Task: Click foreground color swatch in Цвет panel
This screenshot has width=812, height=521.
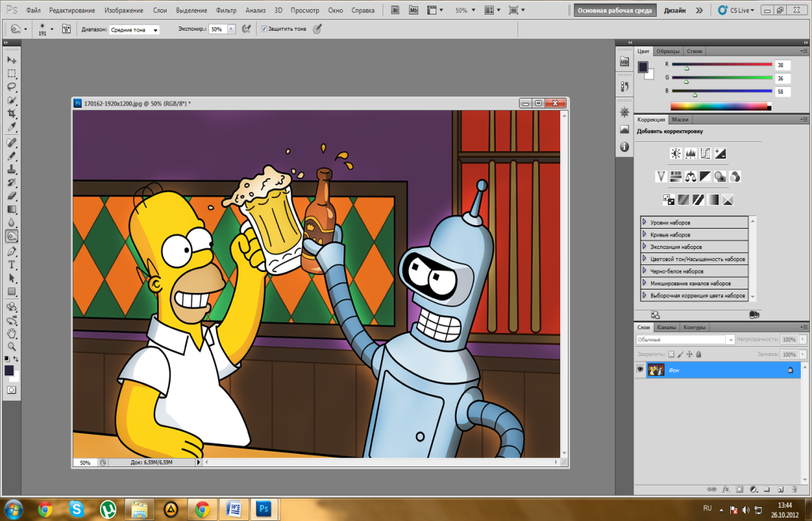Action: tap(643, 67)
